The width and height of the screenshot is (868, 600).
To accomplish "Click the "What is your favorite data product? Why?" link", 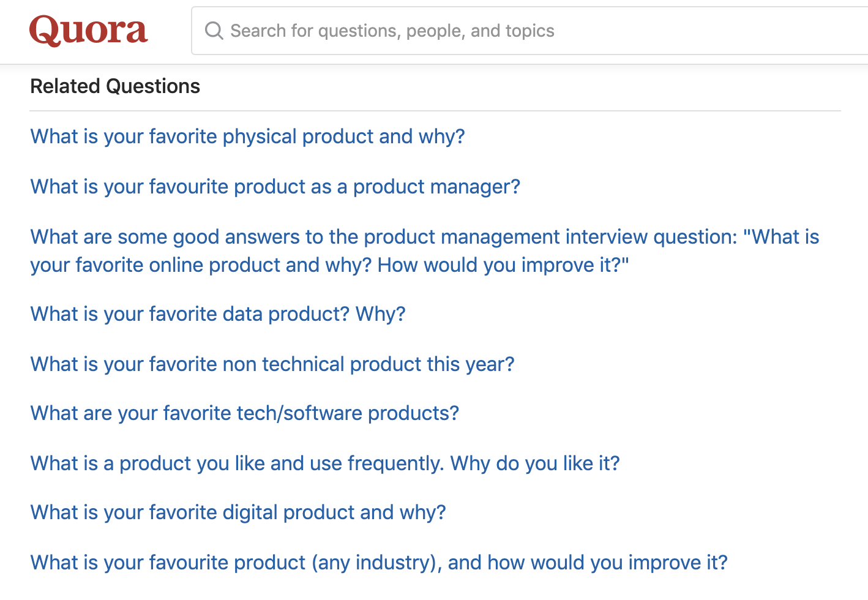I will pyautogui.click(x=218, y=313).
